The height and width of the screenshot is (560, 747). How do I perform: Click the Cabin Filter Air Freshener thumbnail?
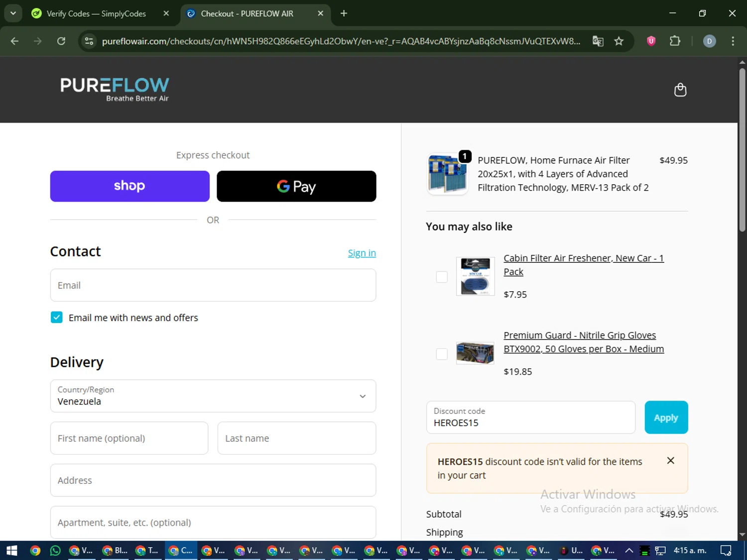[476, 276]
